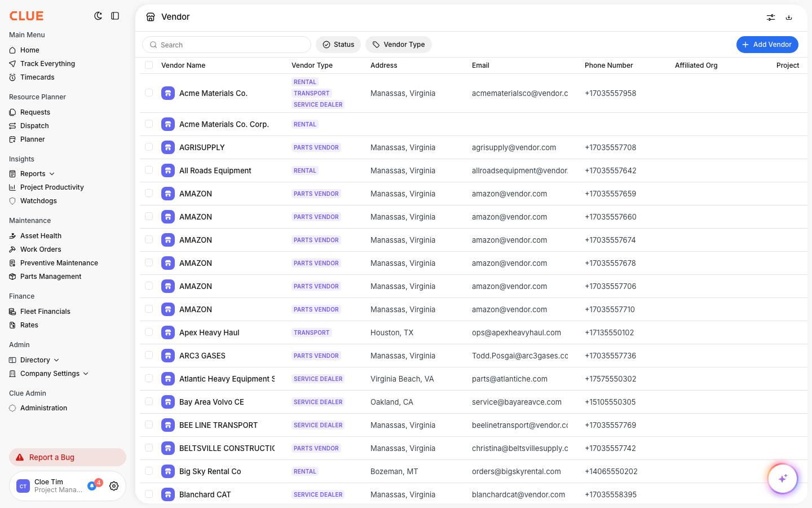This screenshot has height=508, width=812.
Task: Click address Virginia Beach, VA
Action: (402, 379)
